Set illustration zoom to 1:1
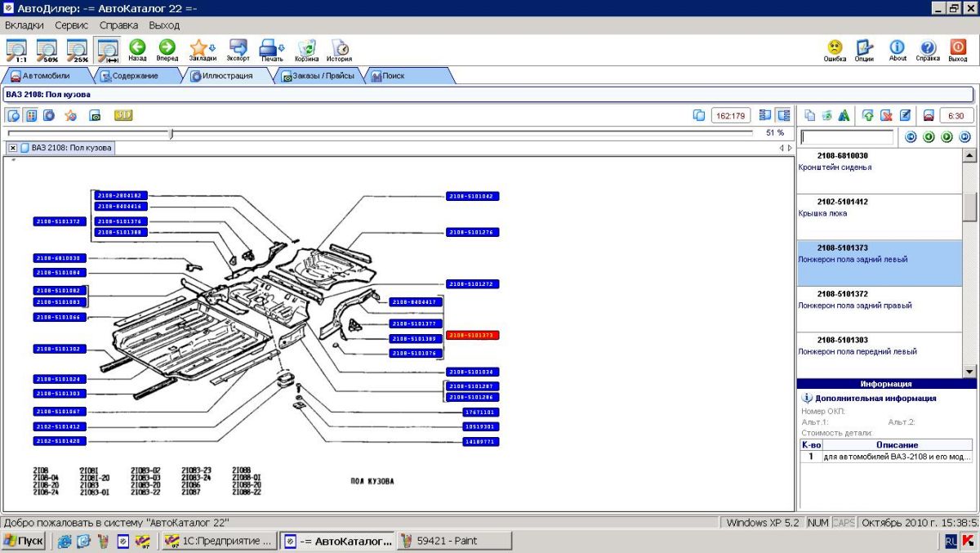980x553 pixels. pyautogui.click(x=16, y=51)
